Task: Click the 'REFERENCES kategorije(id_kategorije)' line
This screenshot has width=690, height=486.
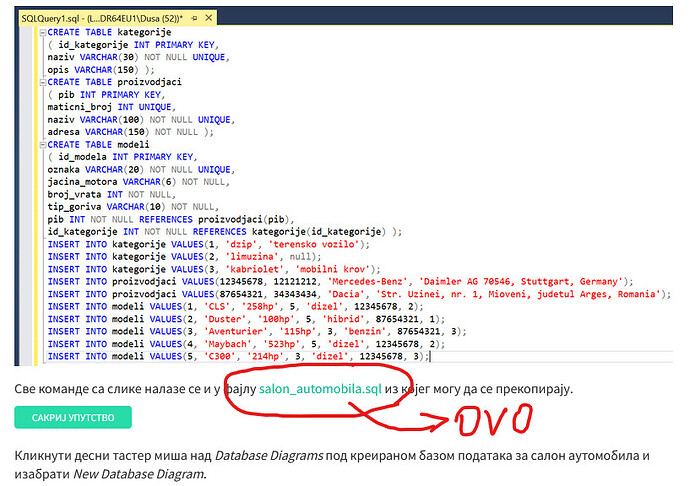Action: pos(225,232)
